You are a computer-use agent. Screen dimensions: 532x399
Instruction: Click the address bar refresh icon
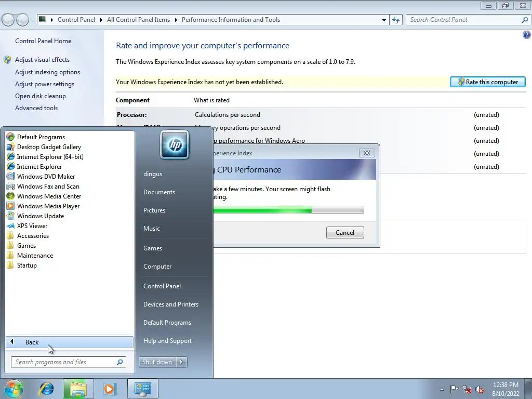click(x=396, y=20)
